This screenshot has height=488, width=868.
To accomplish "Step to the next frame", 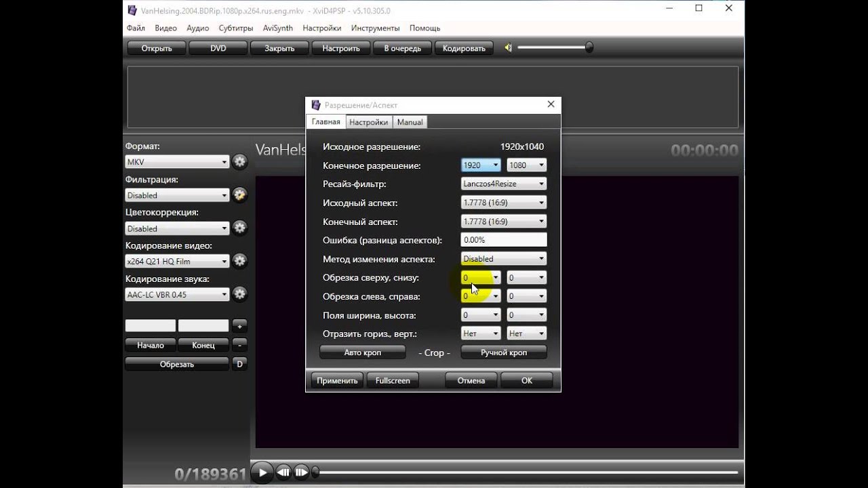I will [301, 472].
